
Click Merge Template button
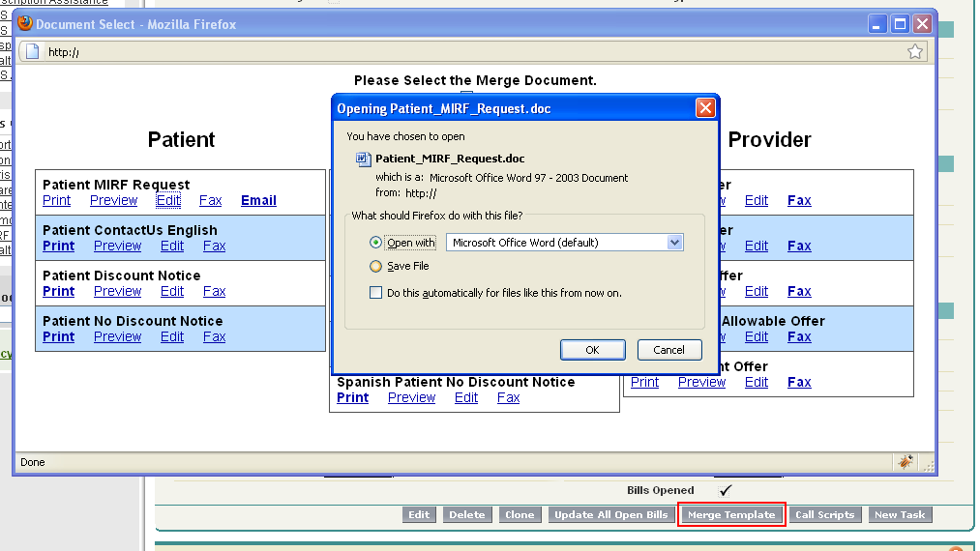pyautogui.click(x=732, y=515)
